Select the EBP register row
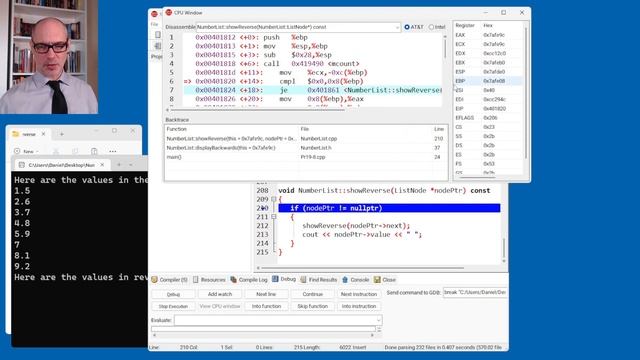The image size is (640, 360). (488, 81)
